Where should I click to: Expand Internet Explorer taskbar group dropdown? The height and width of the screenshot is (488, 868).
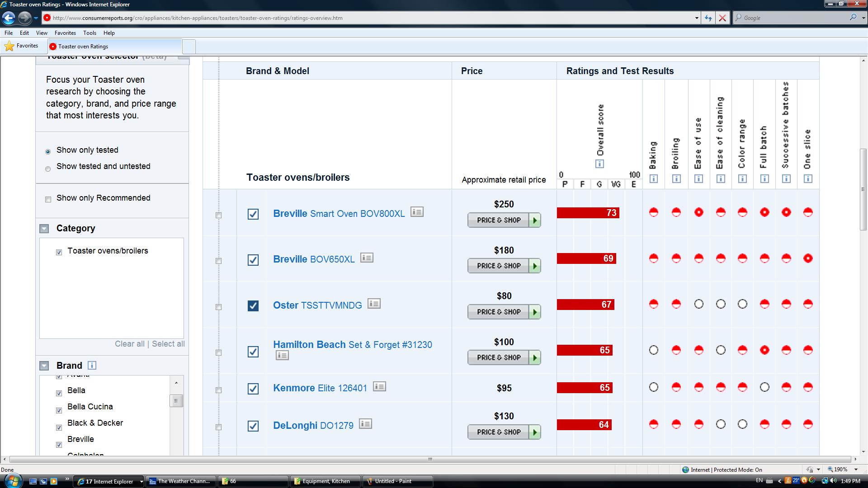[141, 482]
